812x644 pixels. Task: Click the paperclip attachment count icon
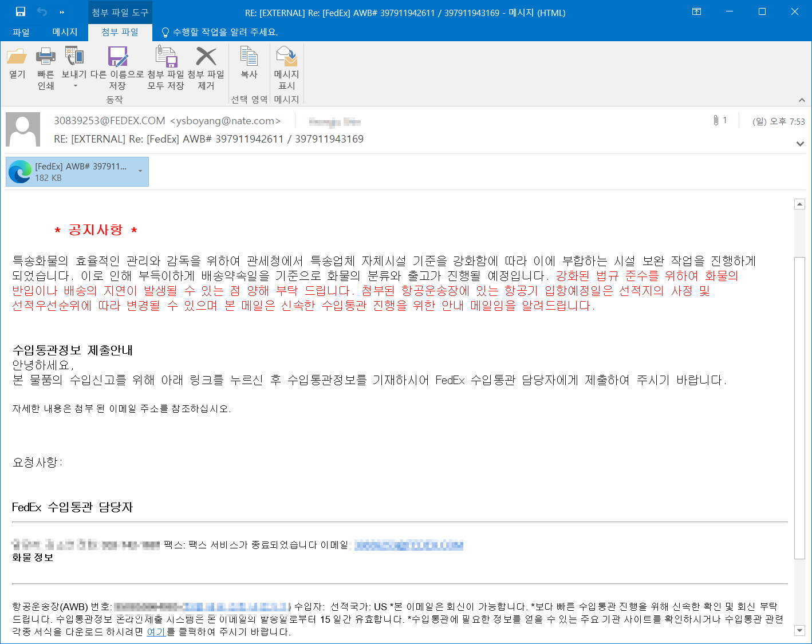point(716,120)
